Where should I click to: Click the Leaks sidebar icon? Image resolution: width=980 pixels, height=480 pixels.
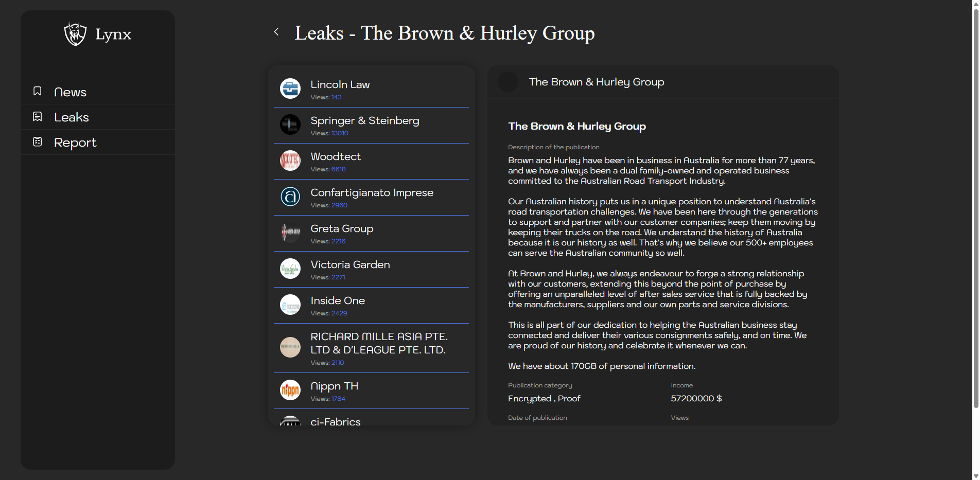coord(38,117)
